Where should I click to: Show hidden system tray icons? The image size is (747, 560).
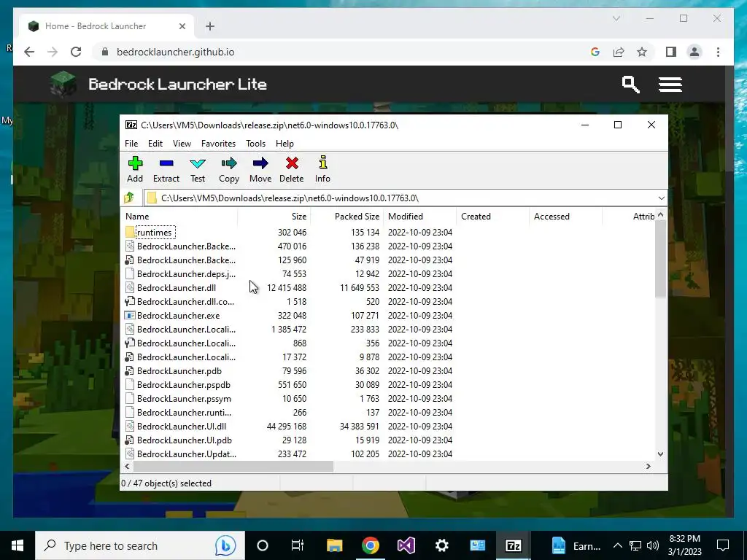617,545
